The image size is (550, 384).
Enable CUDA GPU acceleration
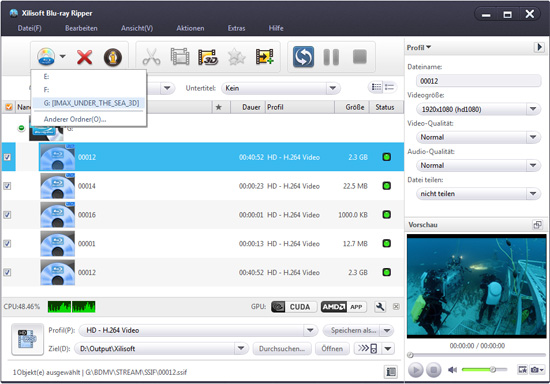tap(294, 307)
